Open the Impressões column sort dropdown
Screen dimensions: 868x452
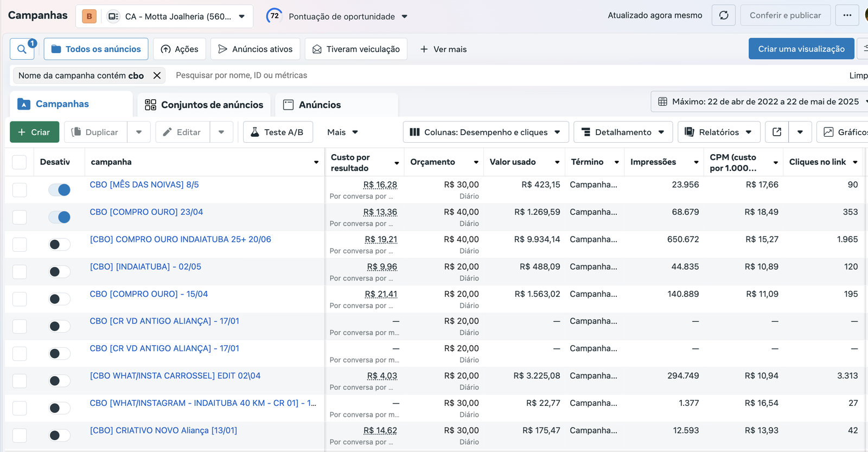pyautogui.click(x=696, y=162)
